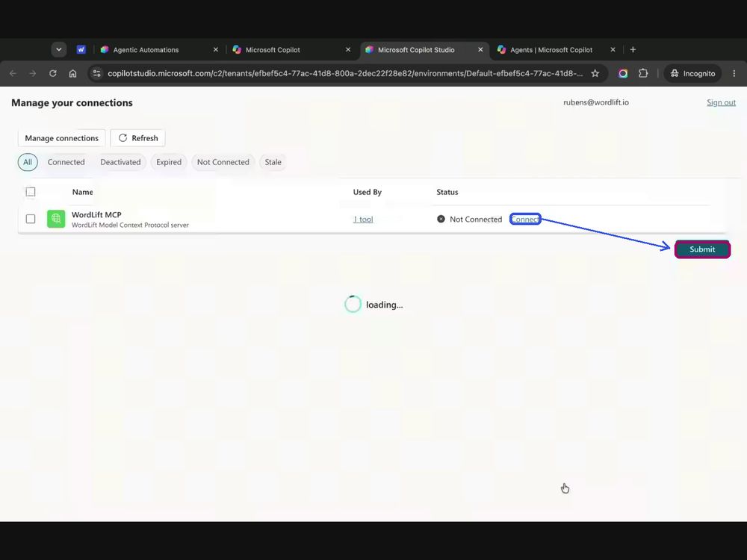
Task: Open the 1 tool link
Action: (x=363, y=220)
